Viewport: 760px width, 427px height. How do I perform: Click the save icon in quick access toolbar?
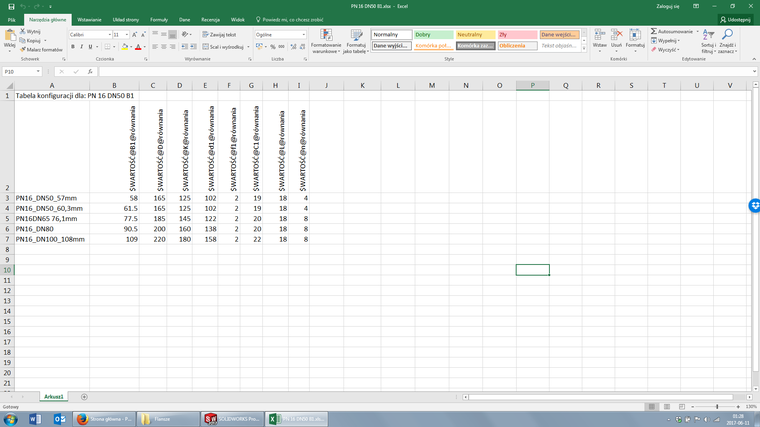coord(11,6)
